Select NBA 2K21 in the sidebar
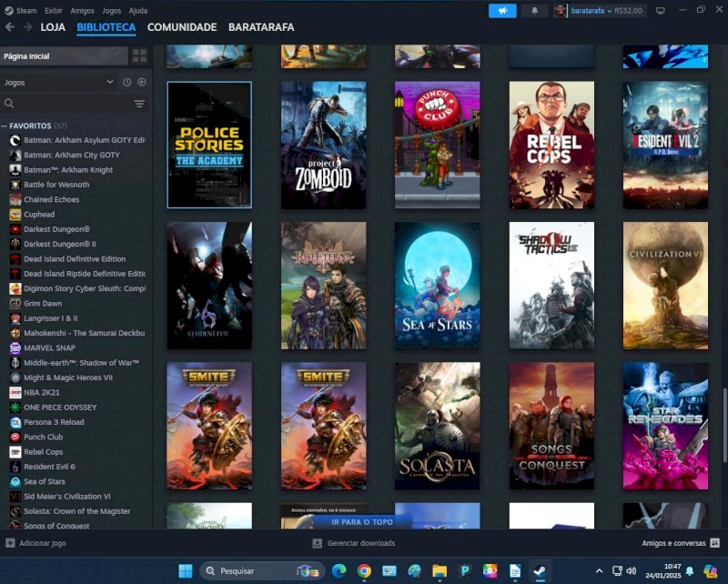Image resolution: width=728 pixels, height=584 pixels. pos(41,392)
